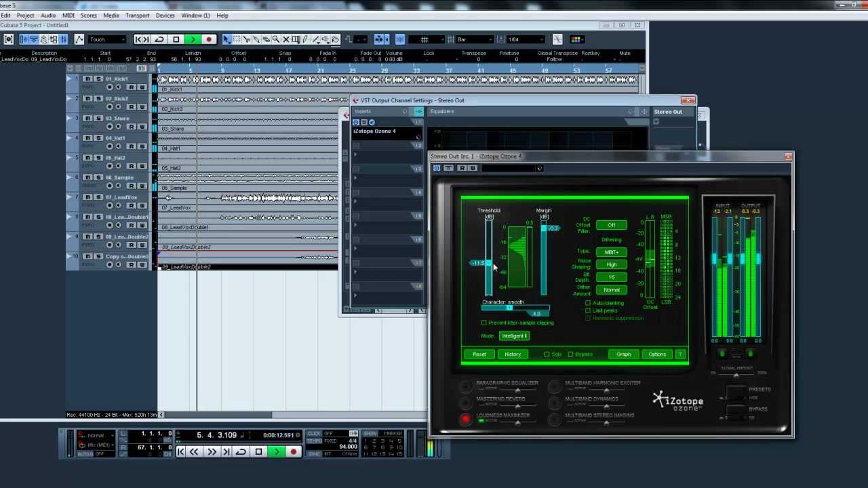The height and width of the screenshot is (488, 868).
Task: Select the Split scissors tool
Action: (x=246, y=39)
